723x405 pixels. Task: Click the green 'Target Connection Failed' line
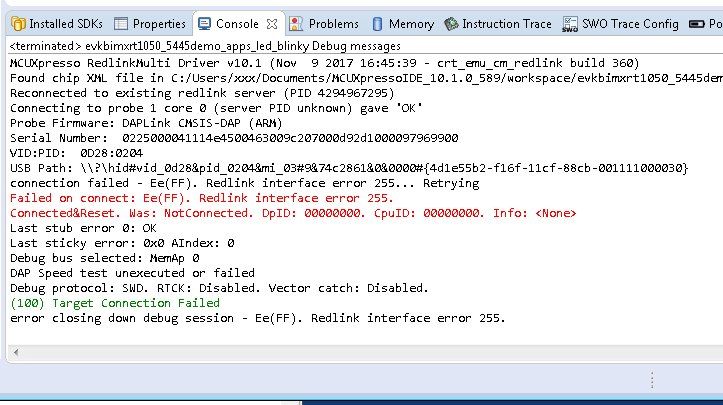[x=115, y=303]
